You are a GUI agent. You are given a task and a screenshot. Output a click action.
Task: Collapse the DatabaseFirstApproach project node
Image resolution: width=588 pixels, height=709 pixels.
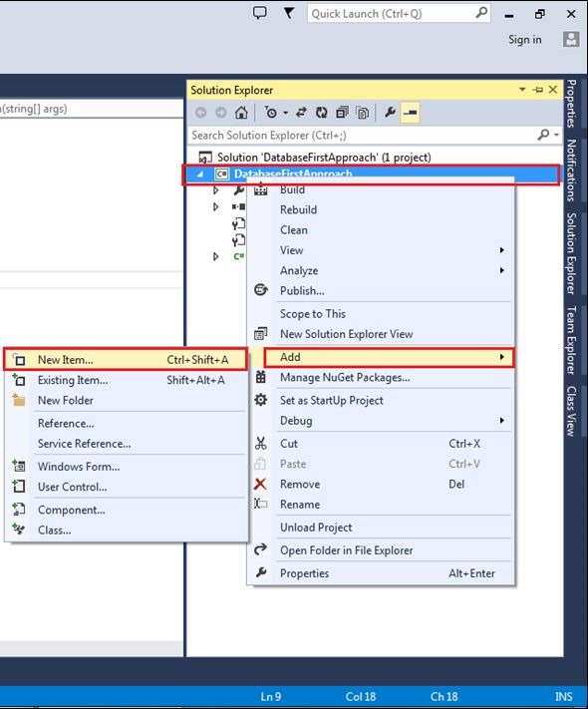tap(200, 175)
